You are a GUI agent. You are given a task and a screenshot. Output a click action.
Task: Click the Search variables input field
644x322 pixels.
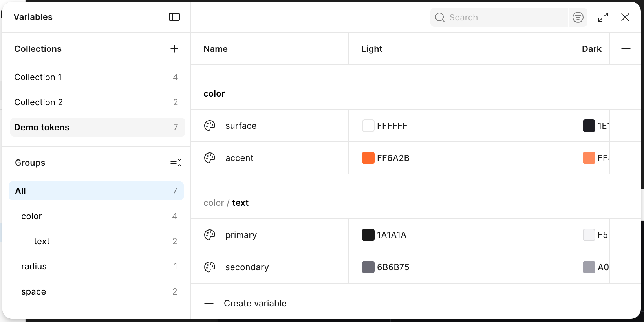pos(499,17)
